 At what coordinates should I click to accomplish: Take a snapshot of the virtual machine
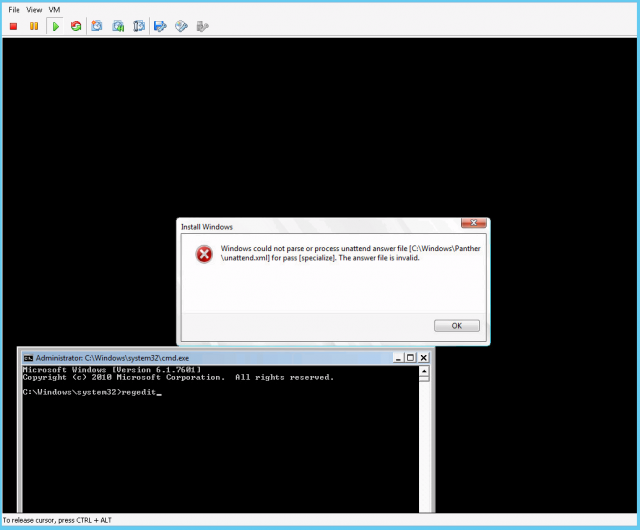[97, 26]
